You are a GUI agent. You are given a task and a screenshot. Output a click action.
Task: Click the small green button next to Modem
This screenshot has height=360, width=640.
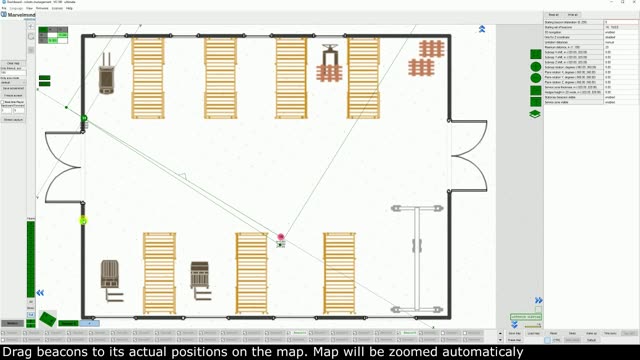pyautogui.click(x=31, y=323)
